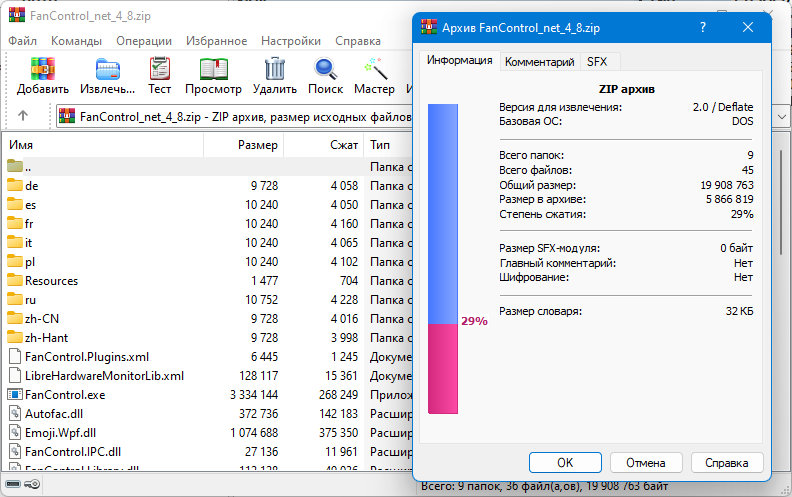The width and height of the screenshot is (792, 497).
Task: Open the Настройки menu
Action: click(x=291, y=41)
